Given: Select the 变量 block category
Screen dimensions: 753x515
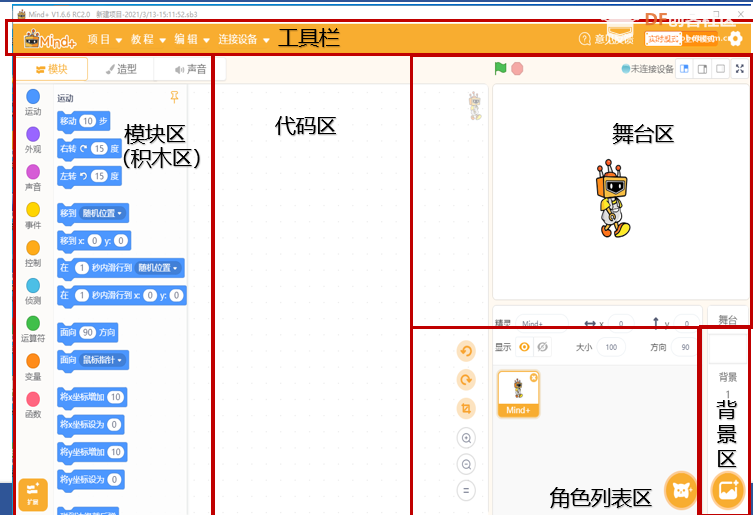Looking at the screenshot, I should (x=33, y=367).
